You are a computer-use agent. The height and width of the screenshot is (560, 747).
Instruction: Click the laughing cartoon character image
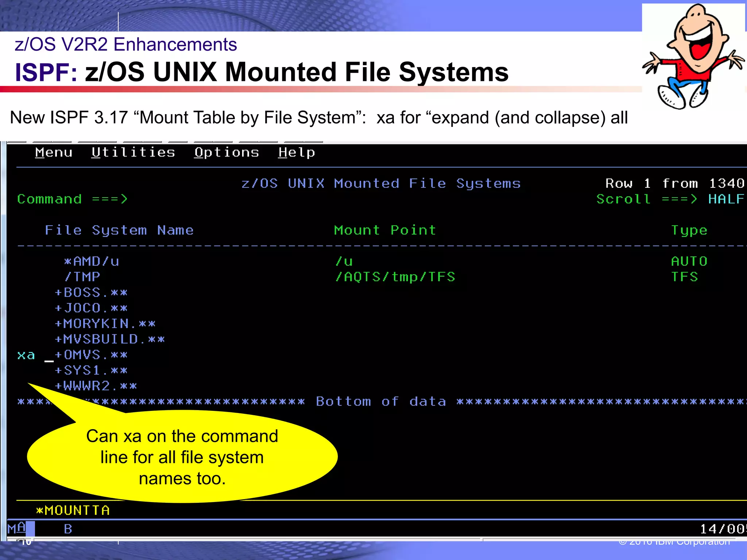694,56
